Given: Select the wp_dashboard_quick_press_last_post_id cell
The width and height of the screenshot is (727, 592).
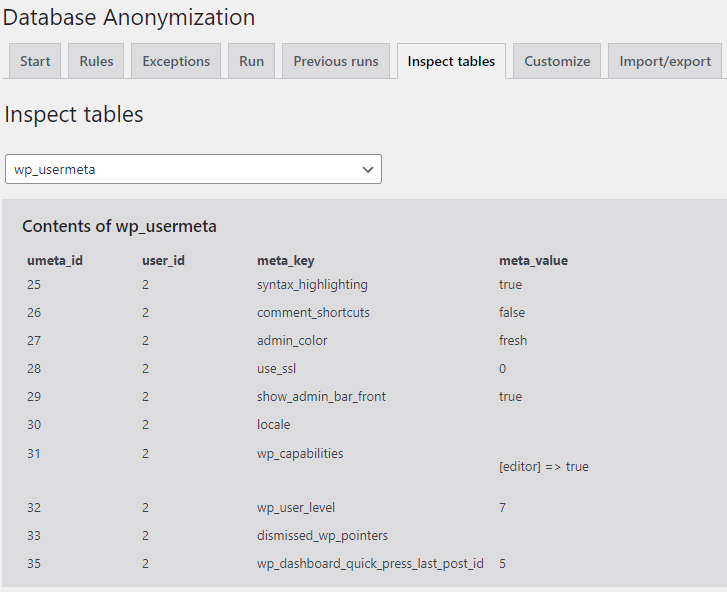Looking at the screenshot, I should coord(370,563).
